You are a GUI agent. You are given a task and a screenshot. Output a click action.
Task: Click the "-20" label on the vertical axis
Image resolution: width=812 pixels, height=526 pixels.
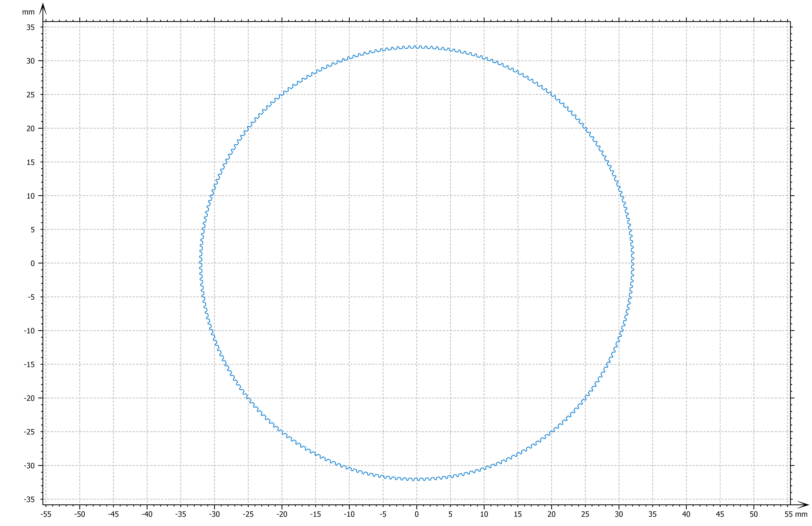[29, 398]
